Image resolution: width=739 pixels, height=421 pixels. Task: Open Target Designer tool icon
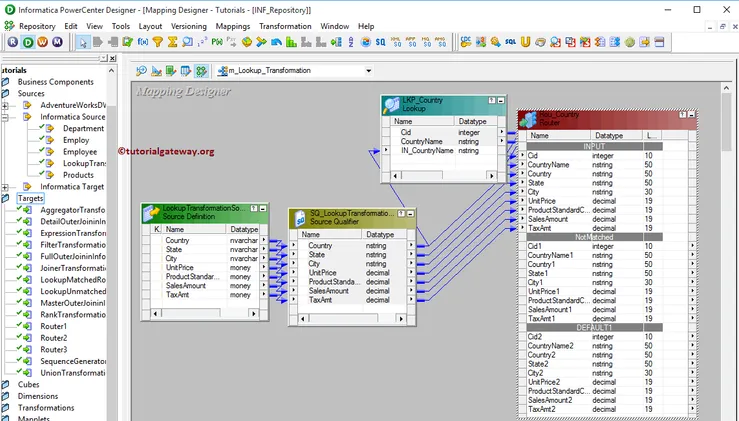[156, 71]
